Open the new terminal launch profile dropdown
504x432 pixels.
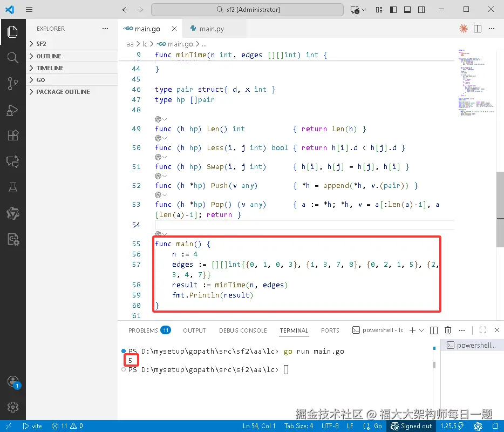[421, 330]
